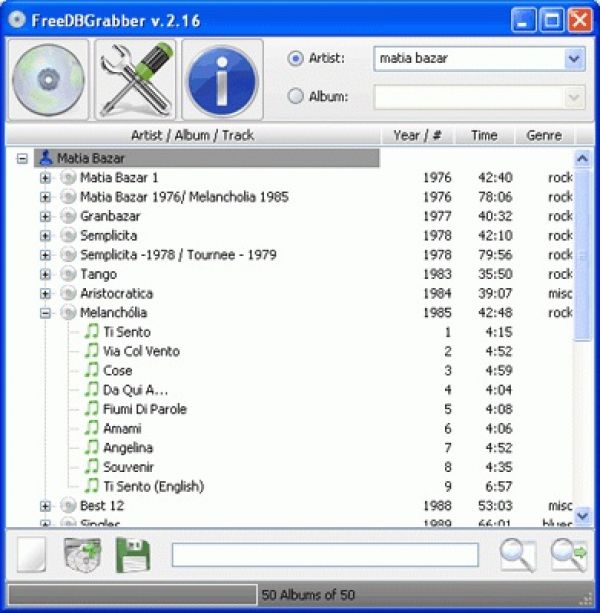Click the blank page icon at bottom
The image size is (600, 613).
pyautogui.click(x=32, y=554)
